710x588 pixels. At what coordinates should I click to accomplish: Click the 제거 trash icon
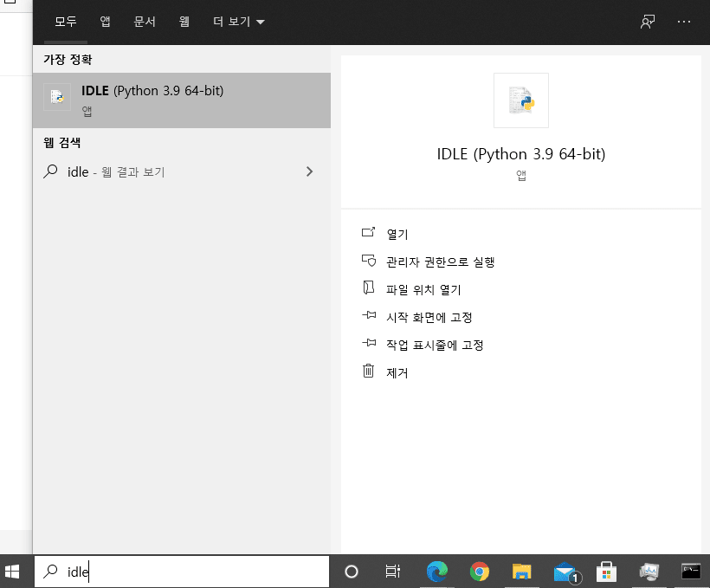(368, 372)
